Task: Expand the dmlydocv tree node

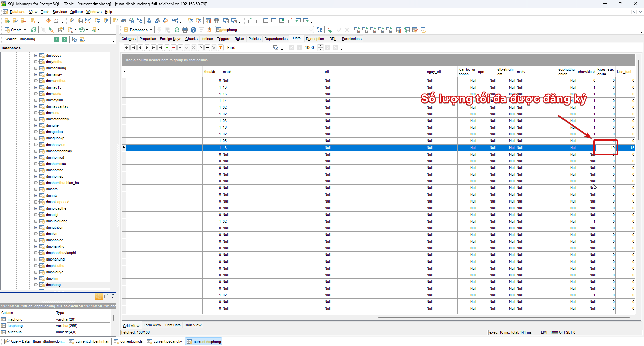Action: [x=36, y=56]
